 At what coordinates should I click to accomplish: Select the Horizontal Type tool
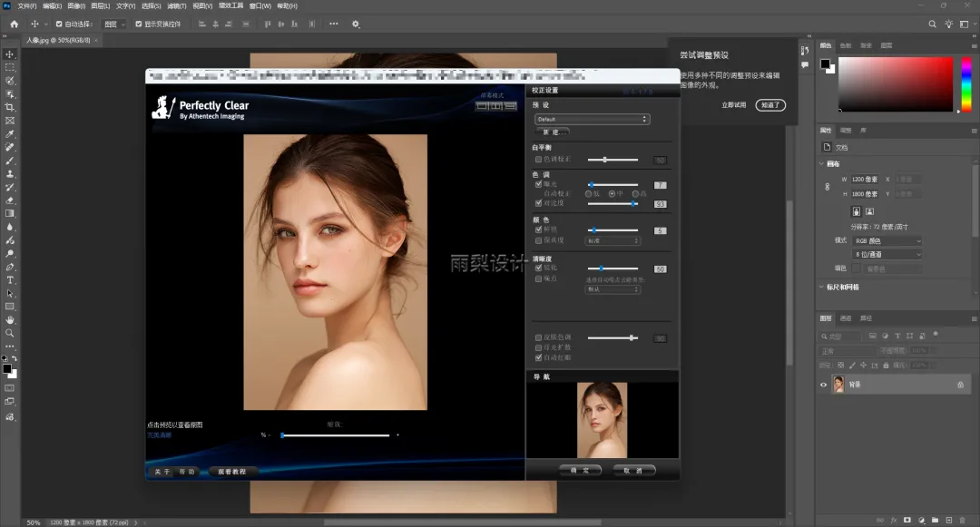click(10, 280)
